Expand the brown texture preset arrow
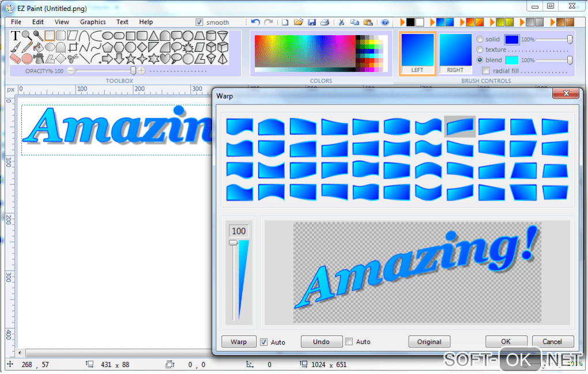The height and width of the screenshot is (374, 588). [x=552, y=22]
